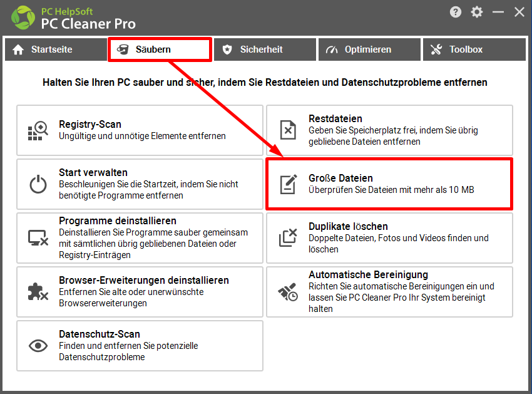Screen dimensions: 532x394
Task: Close the PC Cleaner Pro window
Action: pyautogui.click(x=519, y=13)
